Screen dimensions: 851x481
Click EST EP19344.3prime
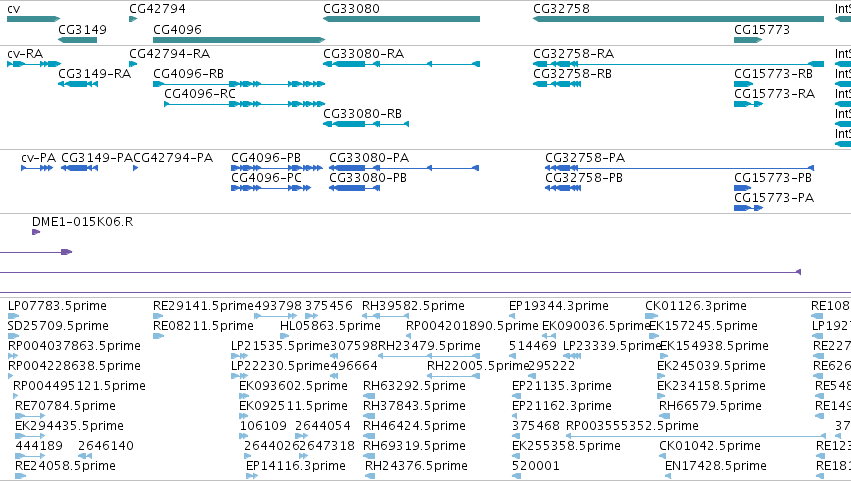pos(558,306)
